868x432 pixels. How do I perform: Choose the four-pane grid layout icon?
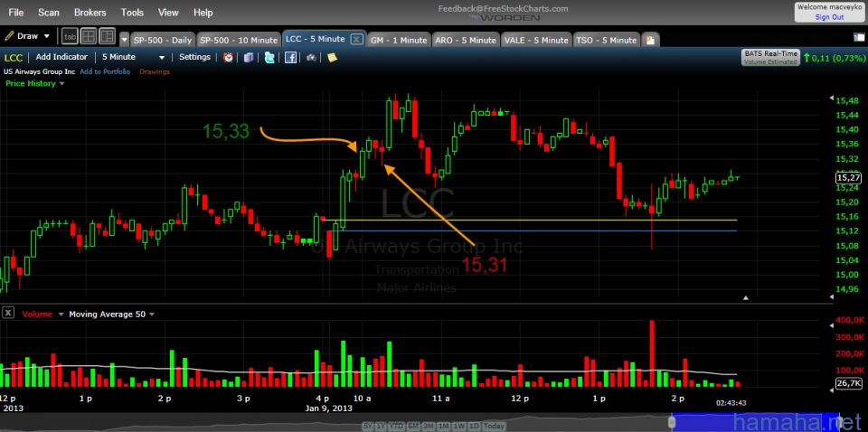click(88, 36)
